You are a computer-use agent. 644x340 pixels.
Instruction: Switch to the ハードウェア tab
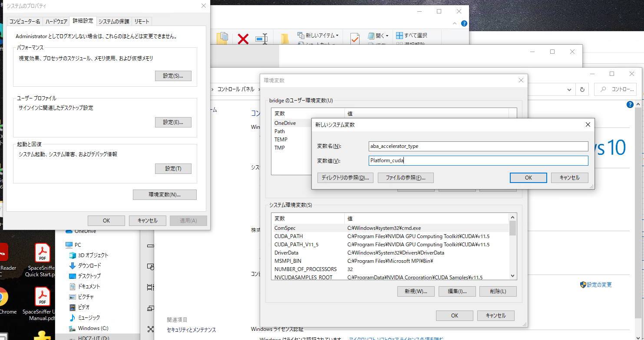[56, 21]
